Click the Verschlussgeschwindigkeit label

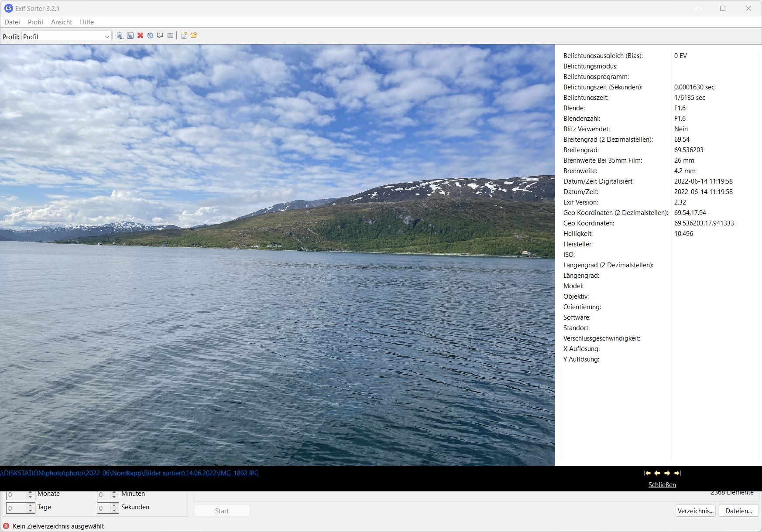click(602, 338)
